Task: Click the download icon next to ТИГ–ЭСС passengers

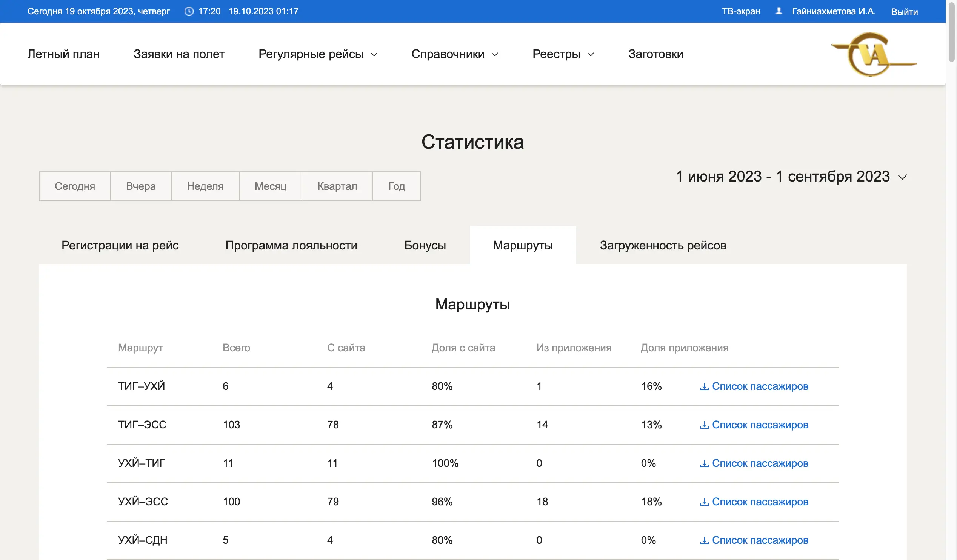Action: pyautogui.click(x=705, y=425)
